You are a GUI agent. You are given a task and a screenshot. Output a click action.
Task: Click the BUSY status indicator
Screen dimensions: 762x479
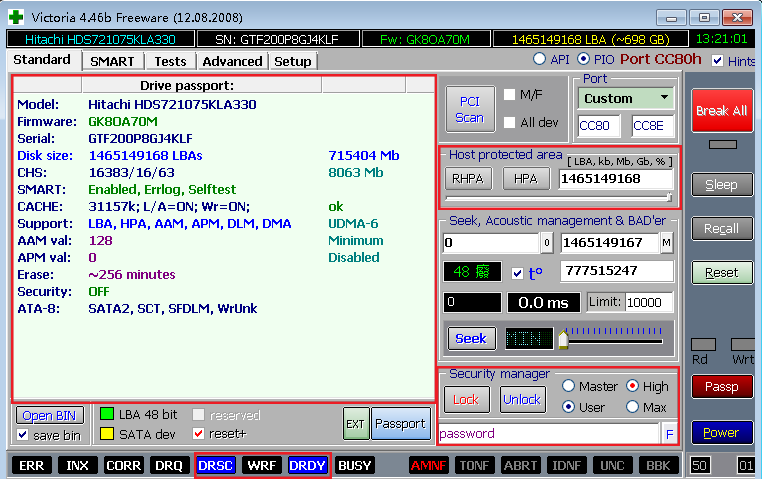[x=354, y=465]
